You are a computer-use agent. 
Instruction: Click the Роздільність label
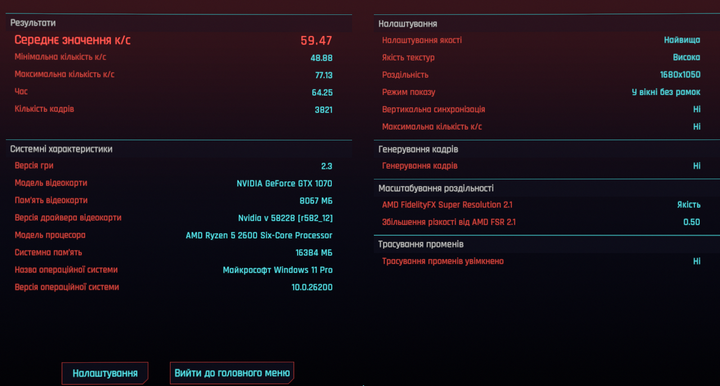coord(405,75)
